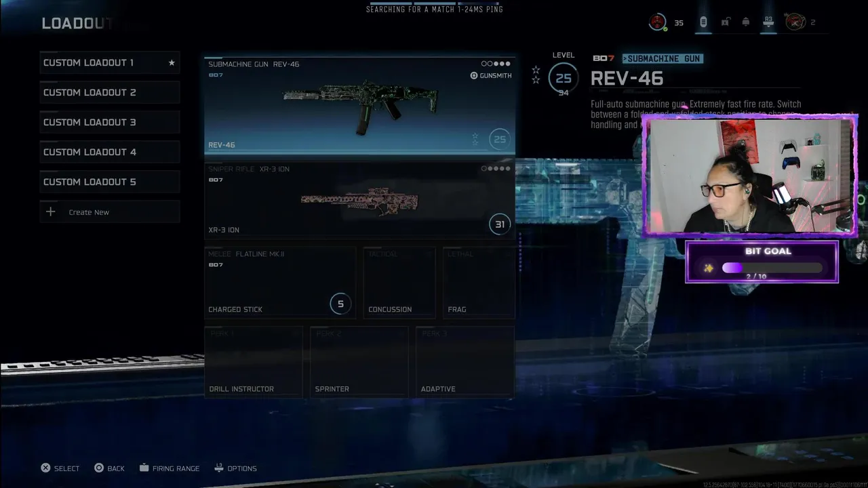
Task: Open the Concussion tactical slot
Action: (399, 283)
